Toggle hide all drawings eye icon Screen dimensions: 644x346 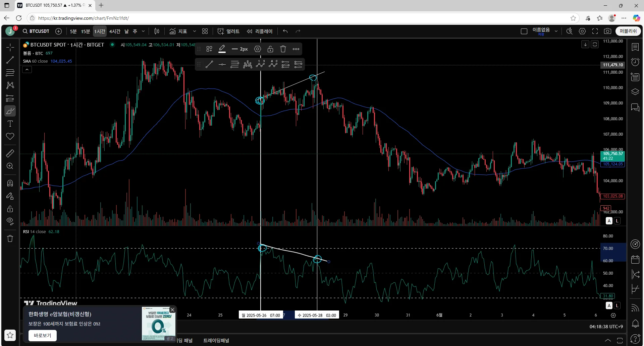10,221
